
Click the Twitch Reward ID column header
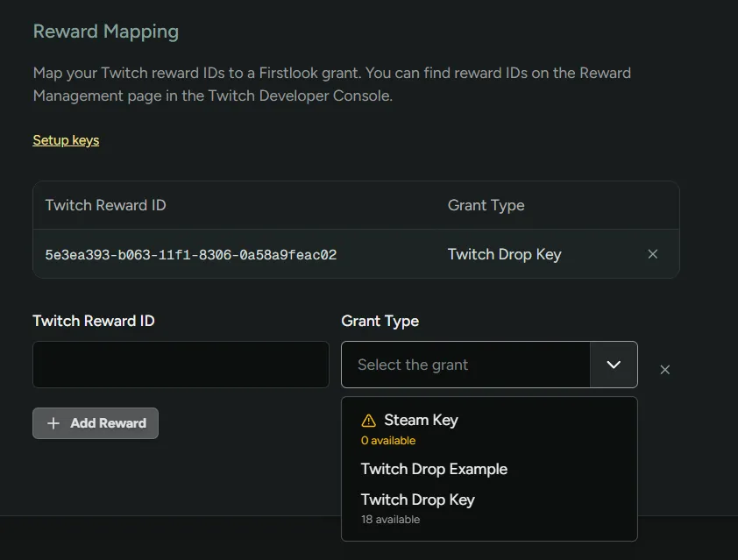tap(105, 205)
